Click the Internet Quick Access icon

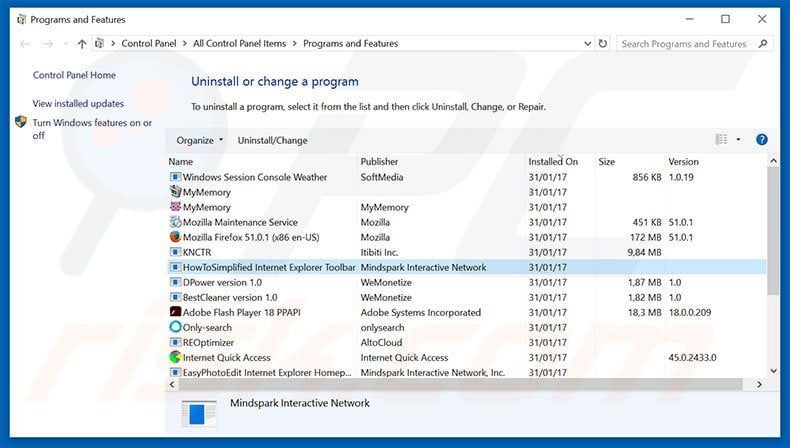(x=175, y=357)
